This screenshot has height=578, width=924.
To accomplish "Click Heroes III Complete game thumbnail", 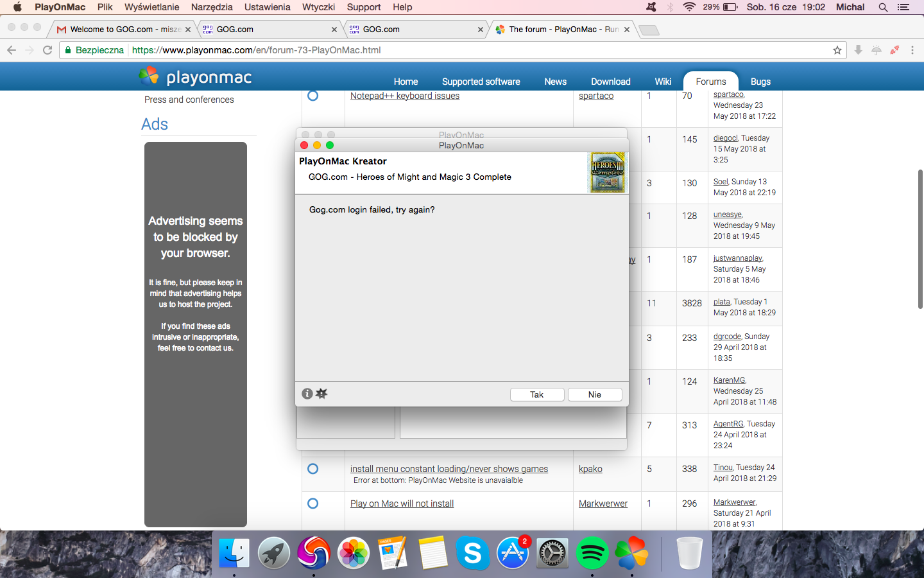I will pos(607,172).
